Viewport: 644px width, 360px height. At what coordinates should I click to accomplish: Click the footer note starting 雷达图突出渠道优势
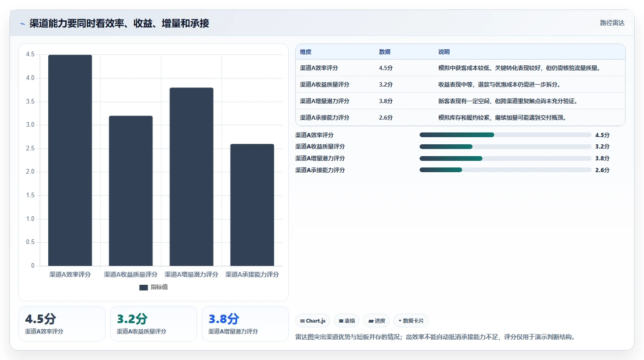[435, 337]
